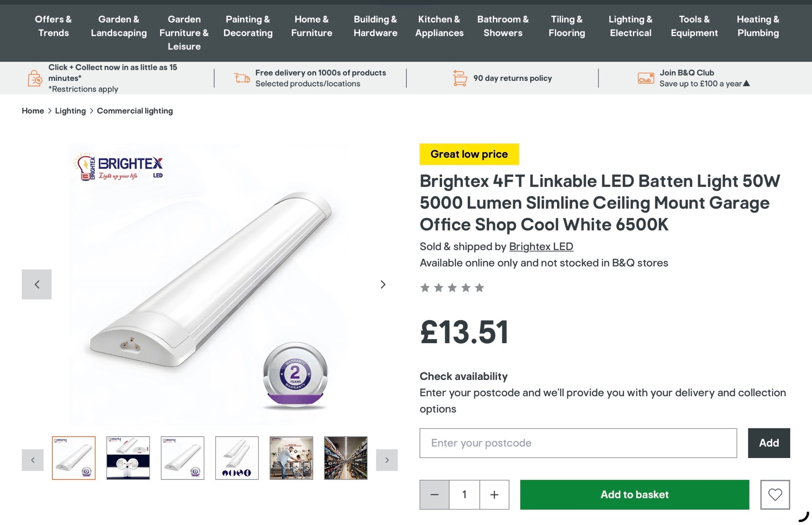Viewport: 812px width, 525px height.
Task: Expand the Join B&Q Club arrow
Action: click(747, 83)
